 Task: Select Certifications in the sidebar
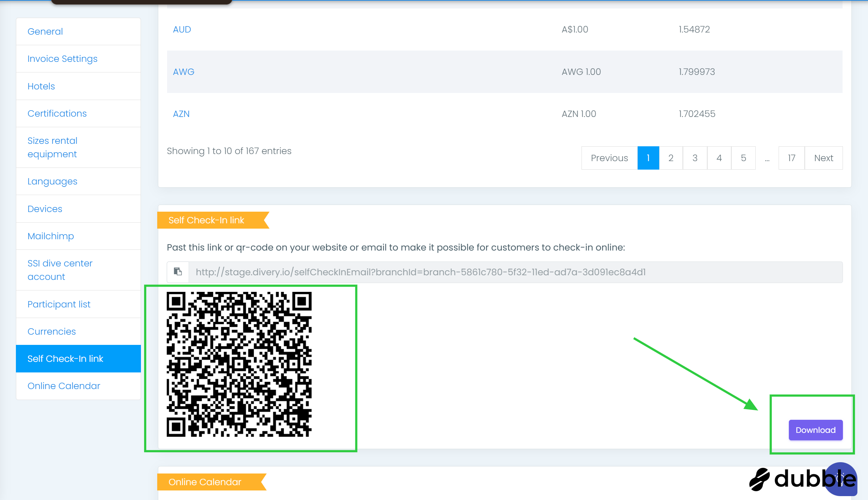pos(57,113)
